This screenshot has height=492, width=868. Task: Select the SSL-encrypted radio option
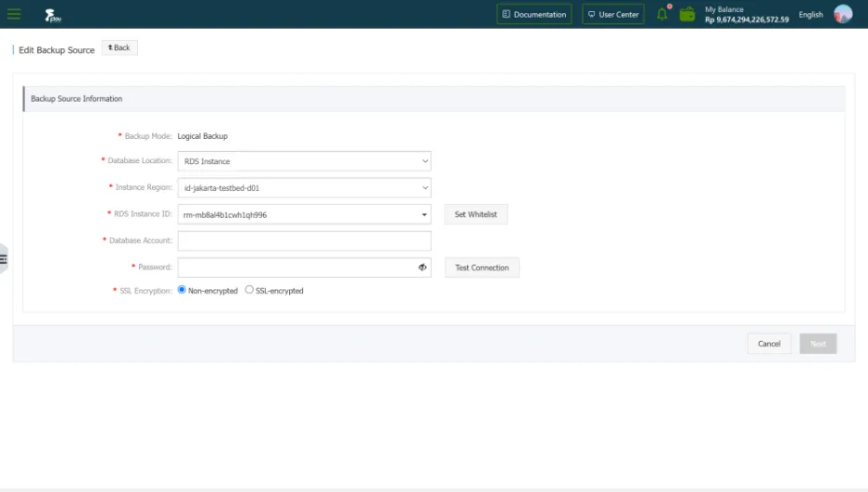click(249, 289)
